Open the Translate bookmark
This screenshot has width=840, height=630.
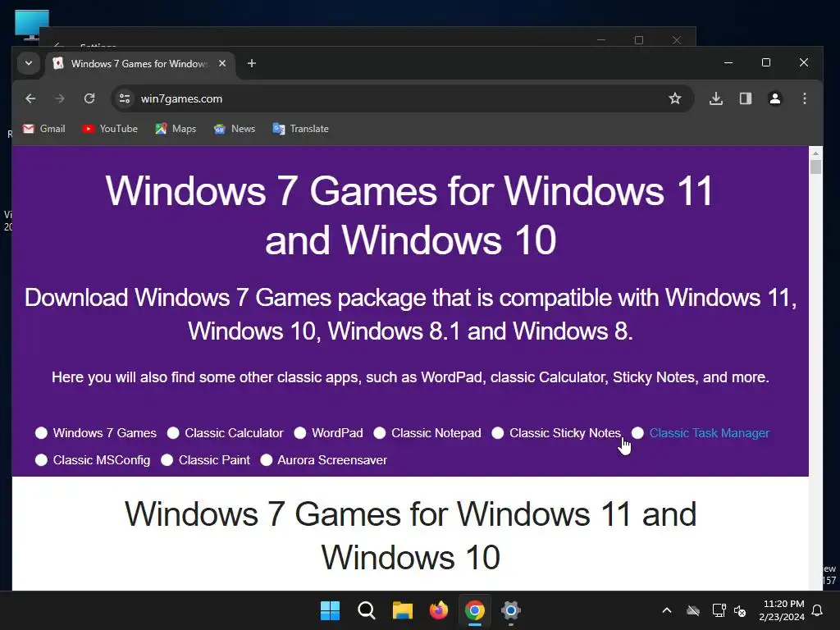point(300,129)
